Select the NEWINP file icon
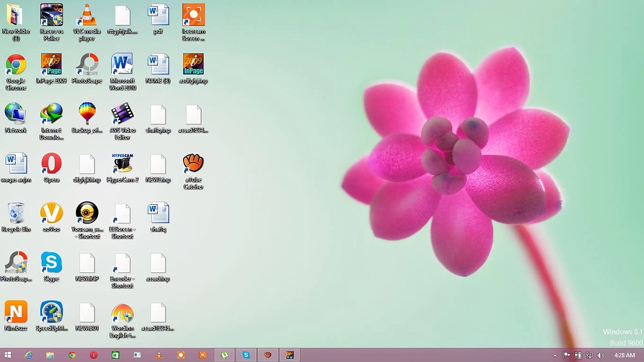This screenshot has height=362, width=644. [87, 267]
